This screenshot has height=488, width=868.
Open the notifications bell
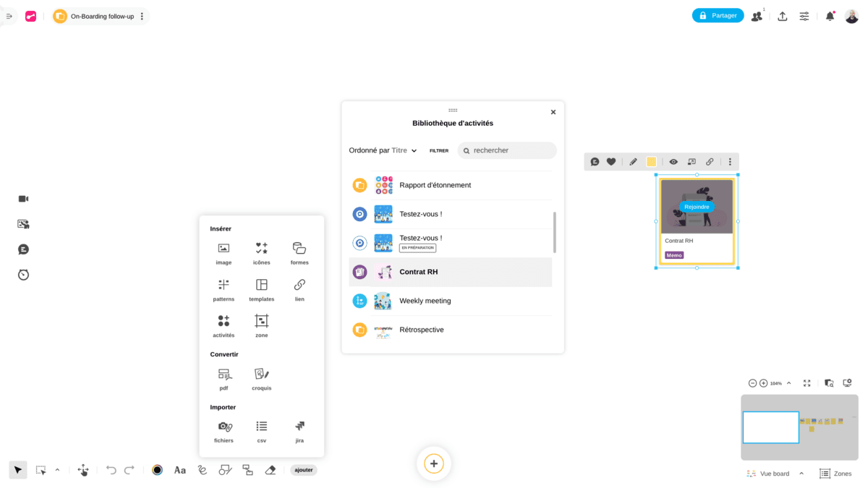[x=830, y=16]
